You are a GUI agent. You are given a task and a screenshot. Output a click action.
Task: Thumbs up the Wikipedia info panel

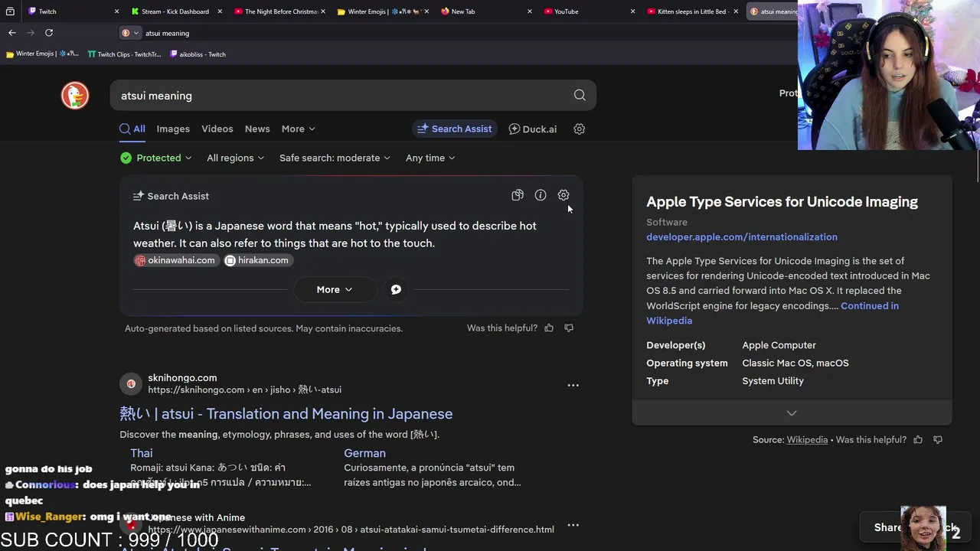point(918,440)
